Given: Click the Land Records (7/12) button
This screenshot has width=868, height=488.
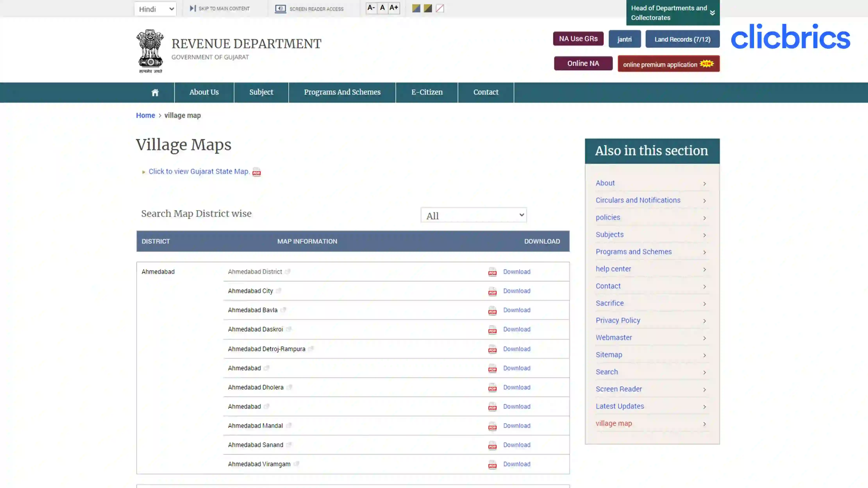Looking at the screenshot, I should pos(682,39).
